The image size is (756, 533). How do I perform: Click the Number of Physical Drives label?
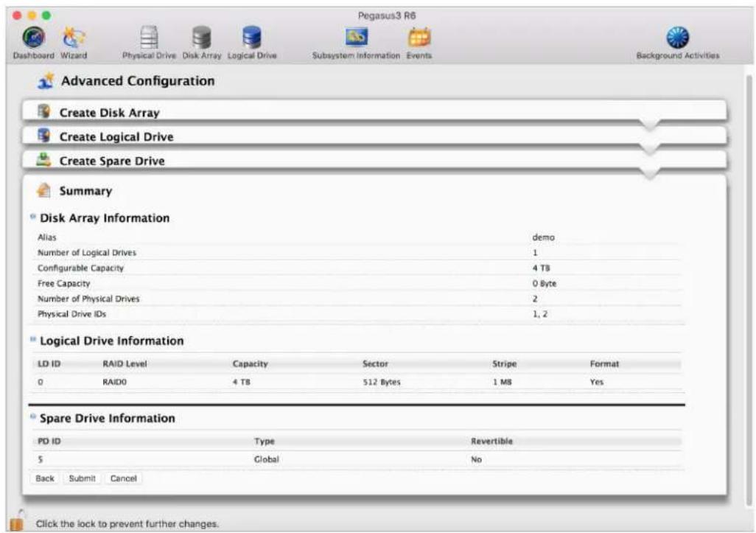click(88, 299)
